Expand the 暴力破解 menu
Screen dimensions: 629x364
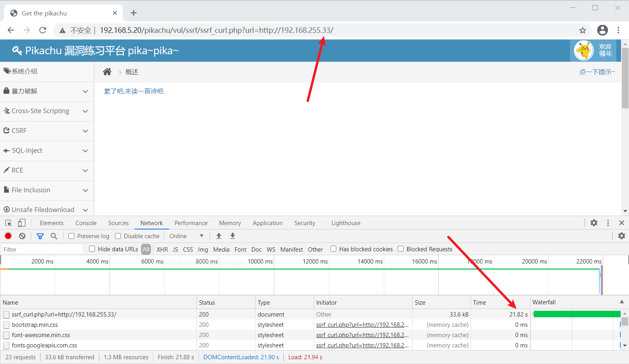click(x=47, y=91)
